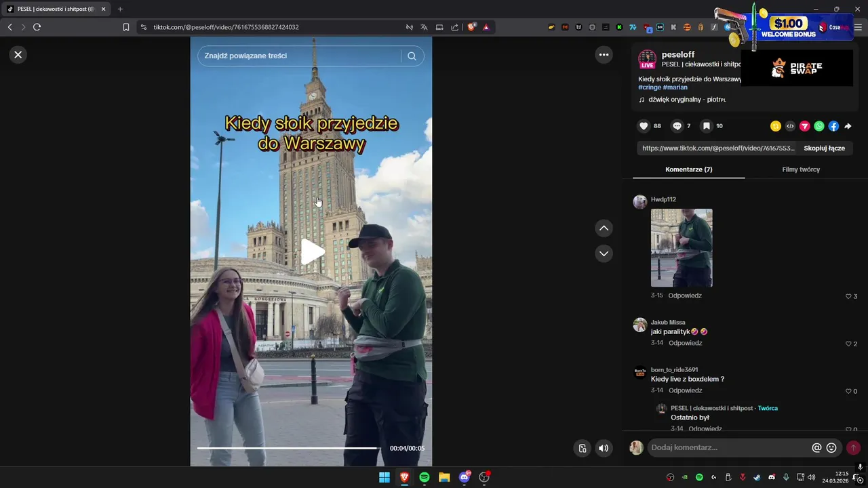The width and height of the screenshot is (868, 488).
Task: Repost video with yellow repost icon
Action: point(776,126)
